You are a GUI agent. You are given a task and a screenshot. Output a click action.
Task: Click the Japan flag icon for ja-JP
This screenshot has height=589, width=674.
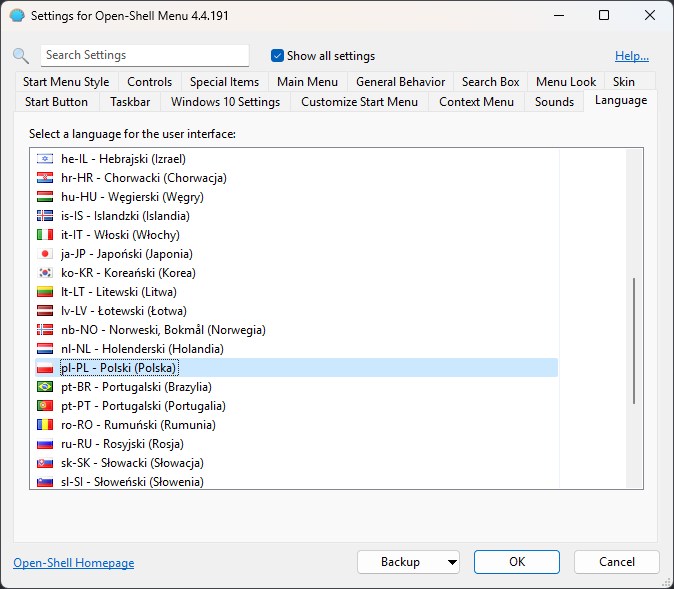45,254
